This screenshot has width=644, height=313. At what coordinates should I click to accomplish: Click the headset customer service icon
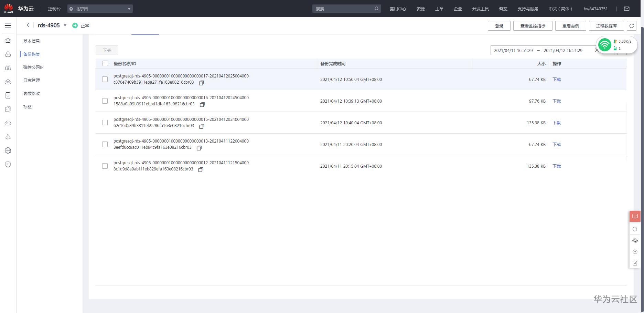(635, 241)
